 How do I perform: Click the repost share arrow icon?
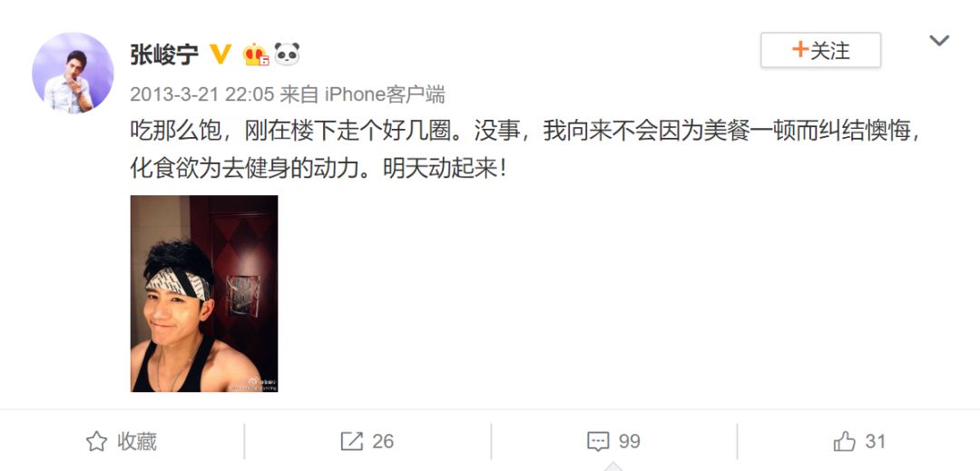point(352,442)
